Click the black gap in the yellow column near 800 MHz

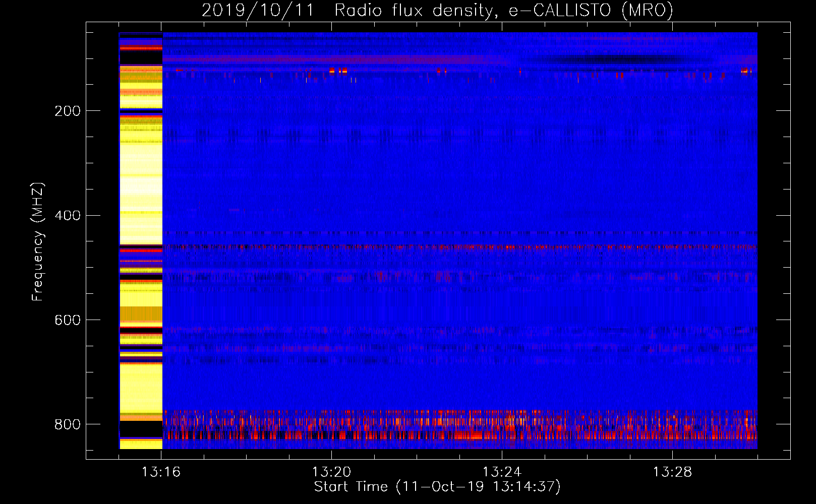[x=141, y=429]
